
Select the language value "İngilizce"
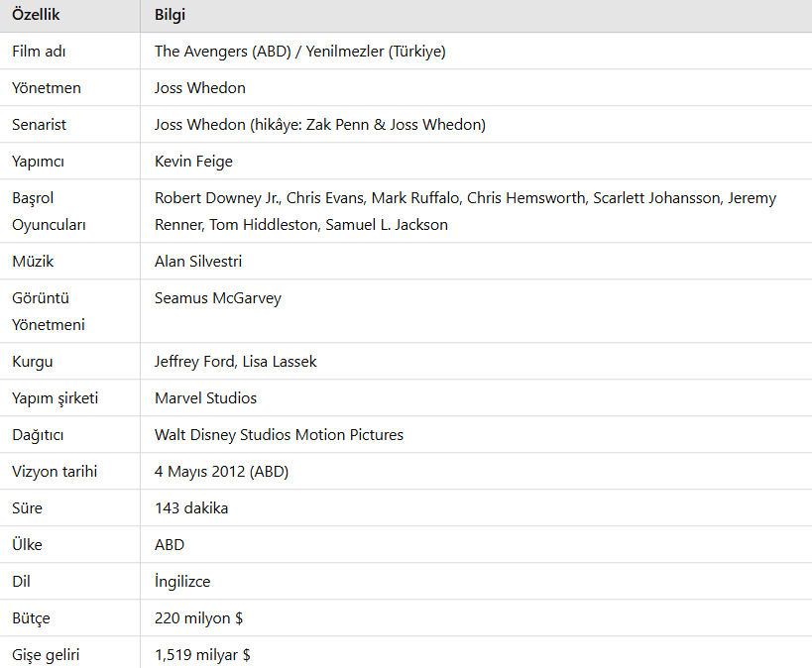click(182, 582)
